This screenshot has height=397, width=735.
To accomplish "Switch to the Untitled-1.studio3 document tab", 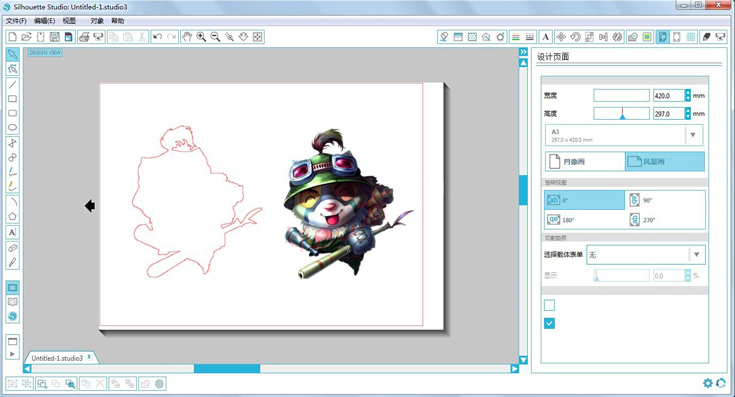I will pyautogui.click(x=61, y=358).
